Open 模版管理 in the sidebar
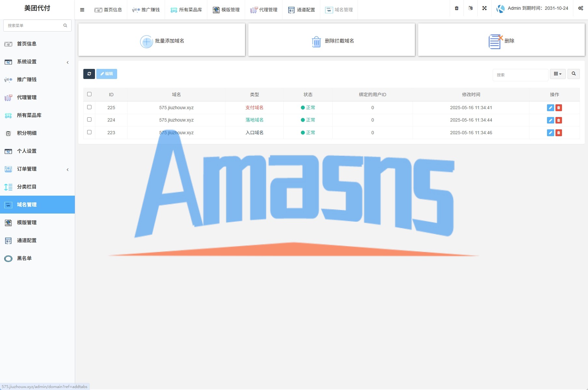 [x=37, y=223]
